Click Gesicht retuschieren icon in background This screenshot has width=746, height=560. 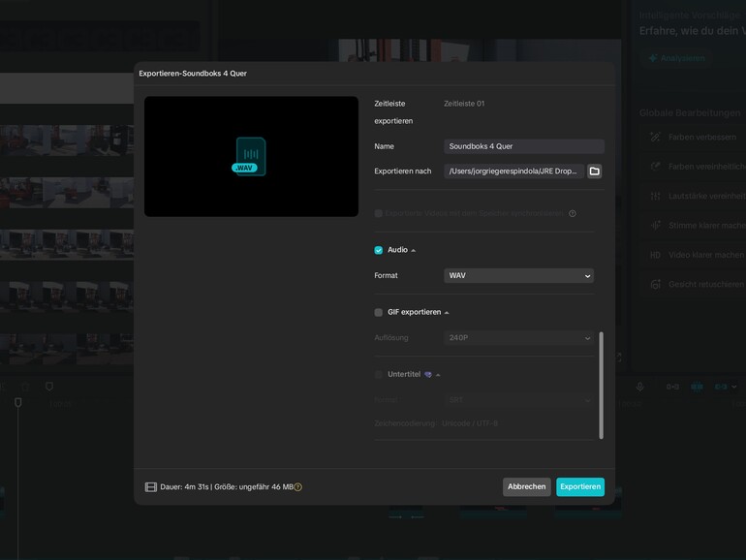pos(656,285)
